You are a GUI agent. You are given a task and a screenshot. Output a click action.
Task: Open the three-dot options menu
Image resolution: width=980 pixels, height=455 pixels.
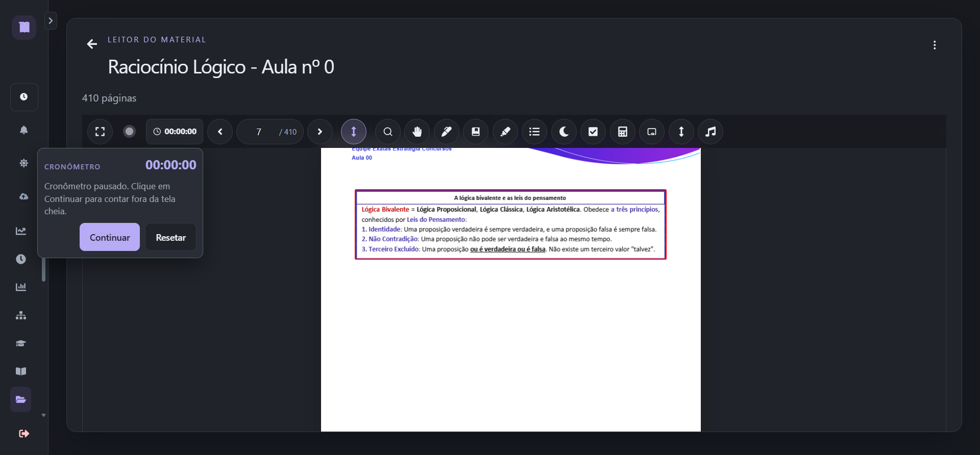tap(935, 45)
